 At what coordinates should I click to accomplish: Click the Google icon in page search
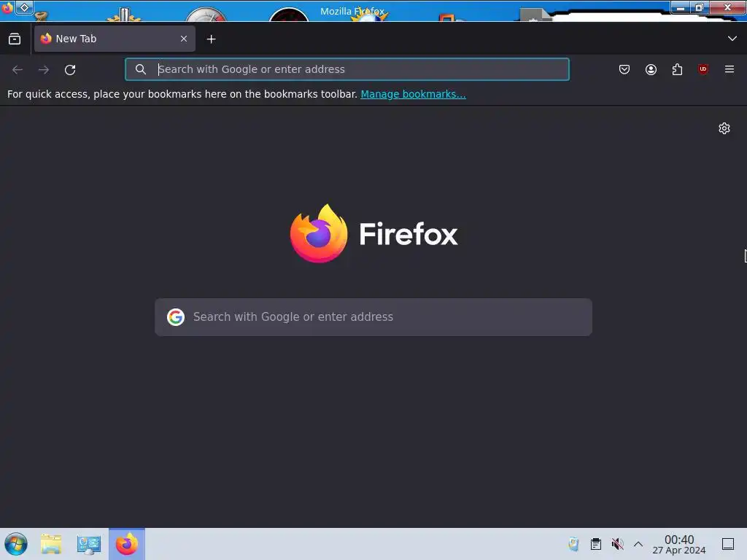click(176, 317)
